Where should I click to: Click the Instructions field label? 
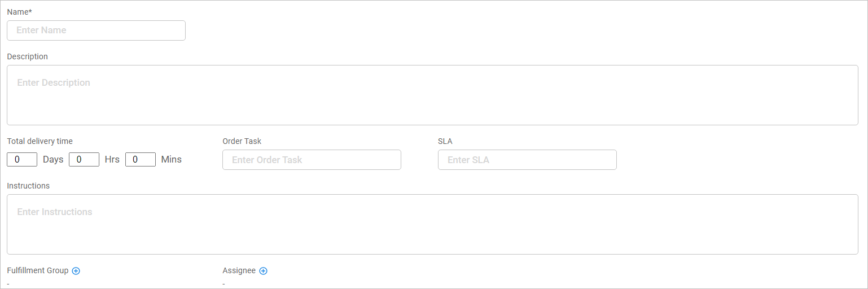tap(28, 186)
